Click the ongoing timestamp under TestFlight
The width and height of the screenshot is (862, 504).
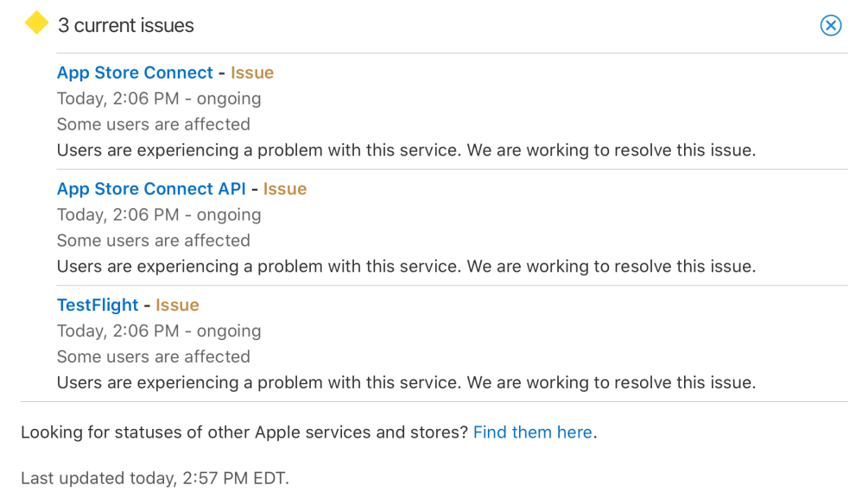pyautogui.click(x=159, y=331)
